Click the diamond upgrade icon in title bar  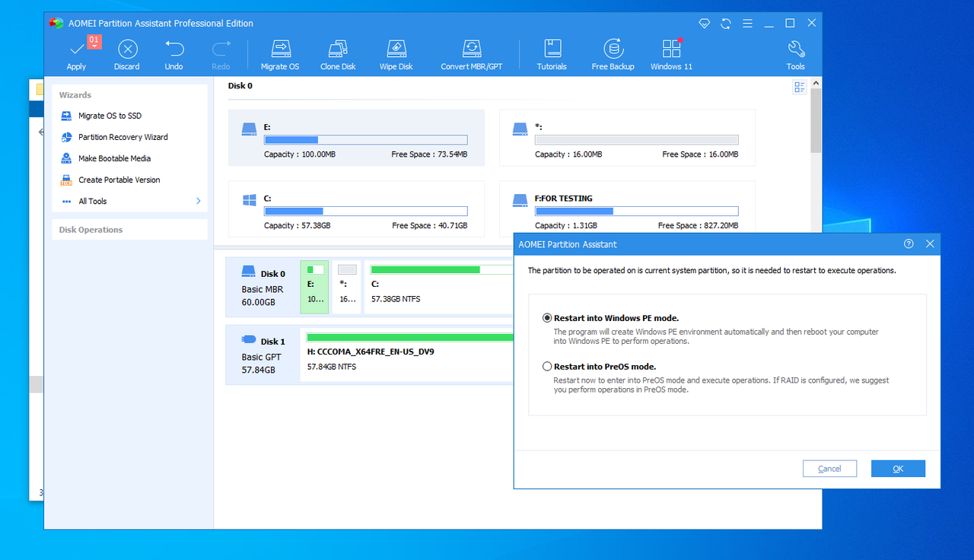pos(705,24)
